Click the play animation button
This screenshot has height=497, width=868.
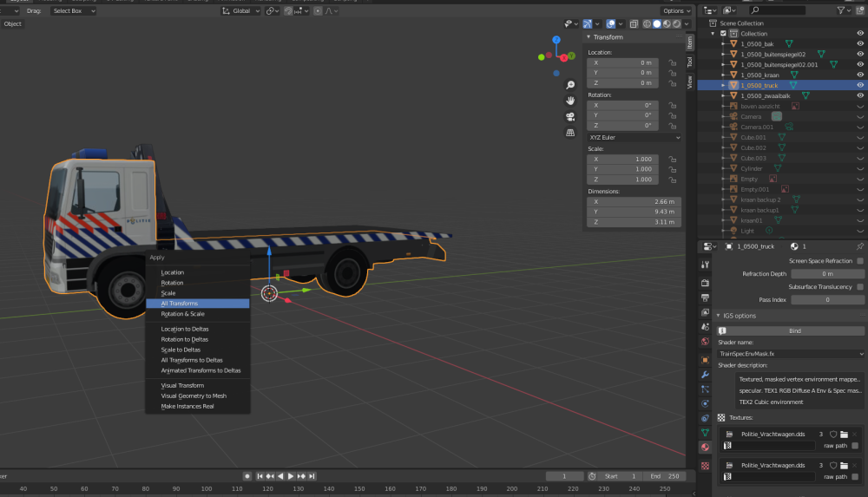[x=292, y=476]
